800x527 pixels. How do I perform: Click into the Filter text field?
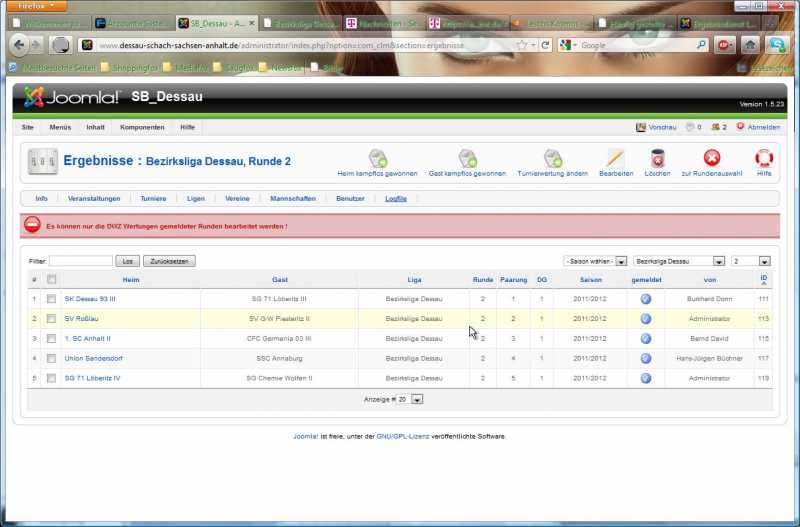tap(81, 261)
